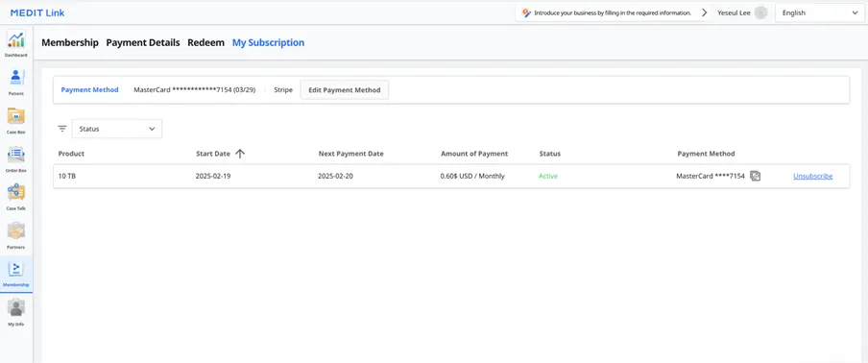The image size is (868, 363).
Task: Click the Yeseul Lee user name
Action: 734,12
